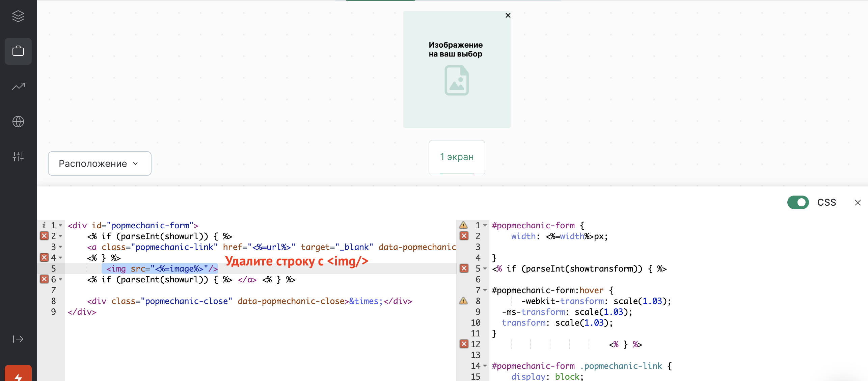Click '#popmechanic-form:hover {' in CSS
868x381 pixels.
553,290
